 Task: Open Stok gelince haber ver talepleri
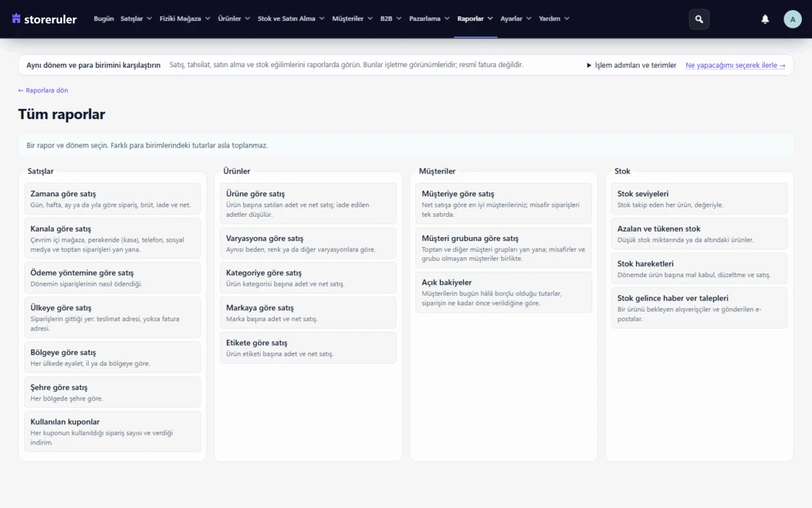click(699, 308)
